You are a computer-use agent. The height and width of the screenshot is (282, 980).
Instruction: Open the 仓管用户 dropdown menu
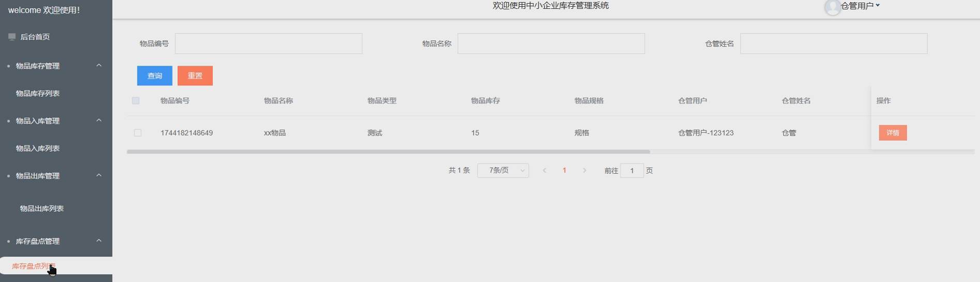[x=860, y=6]
